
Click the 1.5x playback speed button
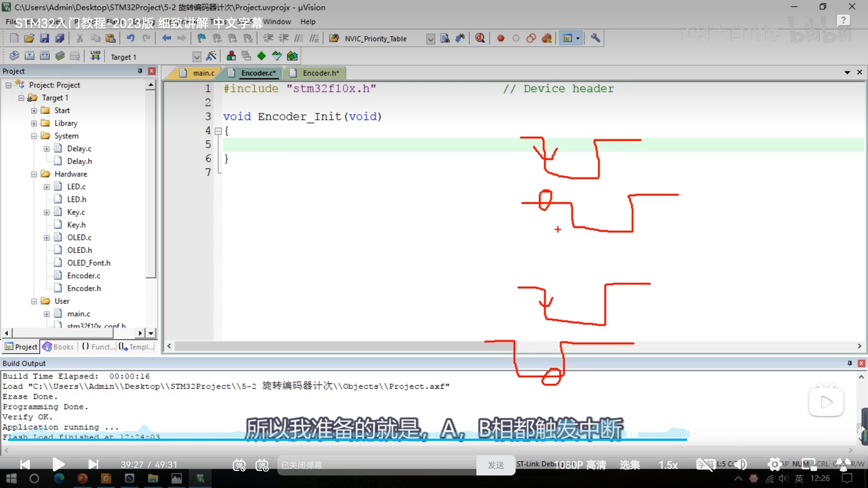tap(668, 465)
